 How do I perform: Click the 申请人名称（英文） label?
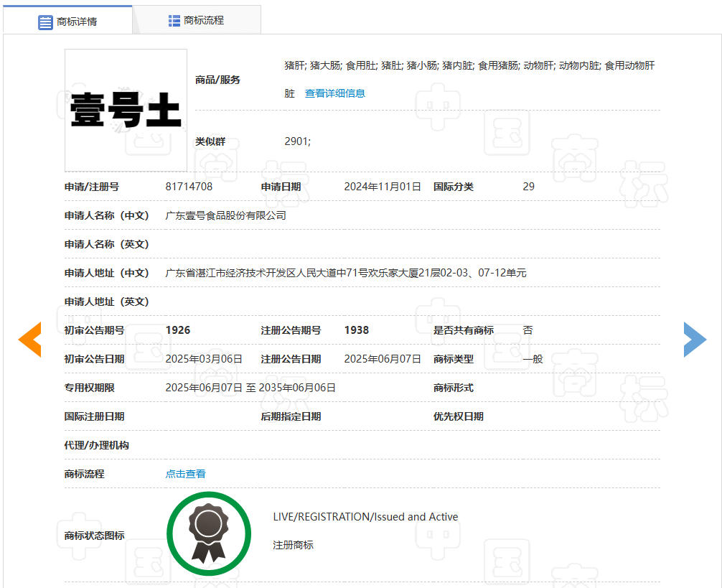(107, 244)
